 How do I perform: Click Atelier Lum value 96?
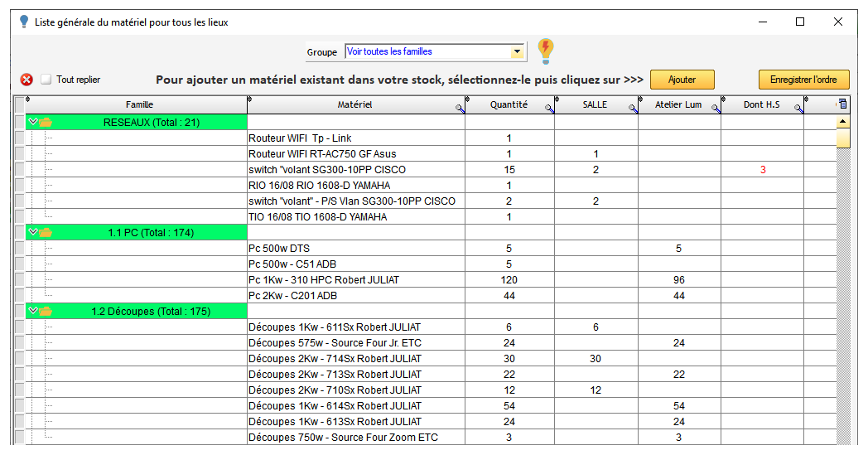[678, 280]
